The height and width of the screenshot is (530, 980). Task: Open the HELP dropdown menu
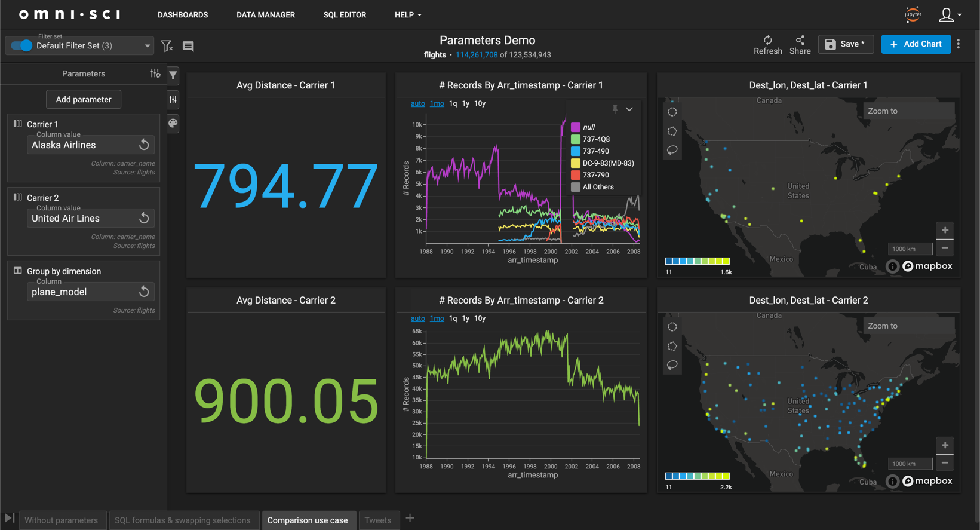coord(408,15)
